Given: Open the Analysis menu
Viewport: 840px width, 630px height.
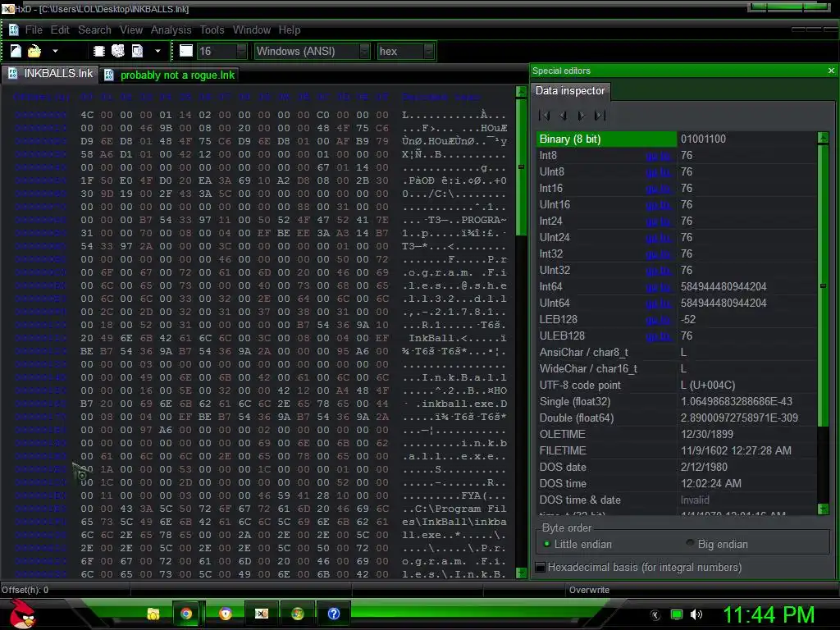Looking at the screenshot, I should [x=171, y=30].
